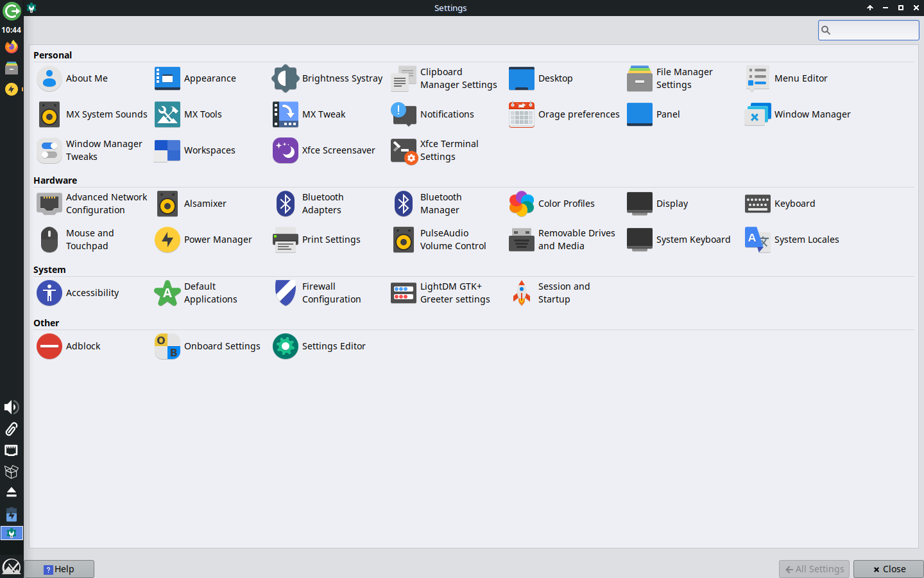924x578 pixels.
Task: Open Orage preferences
Action: 565,114
